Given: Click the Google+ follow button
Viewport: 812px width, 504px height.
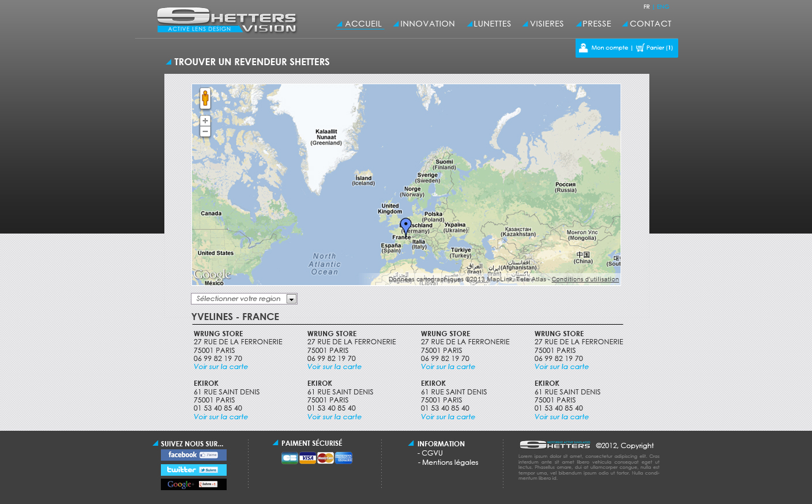Looking at the screenshot, I should click(x=193, y=484).
